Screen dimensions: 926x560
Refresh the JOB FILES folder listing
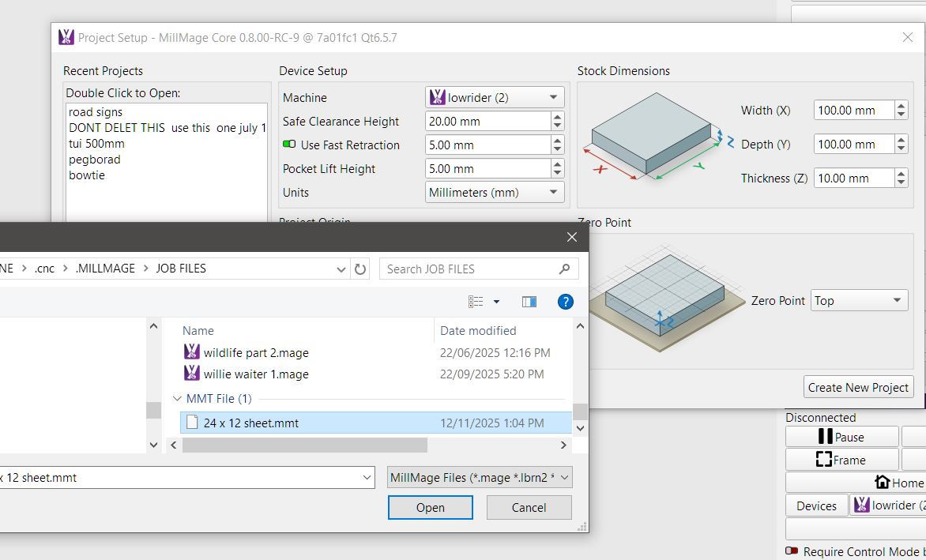click(x=360, y=269)
